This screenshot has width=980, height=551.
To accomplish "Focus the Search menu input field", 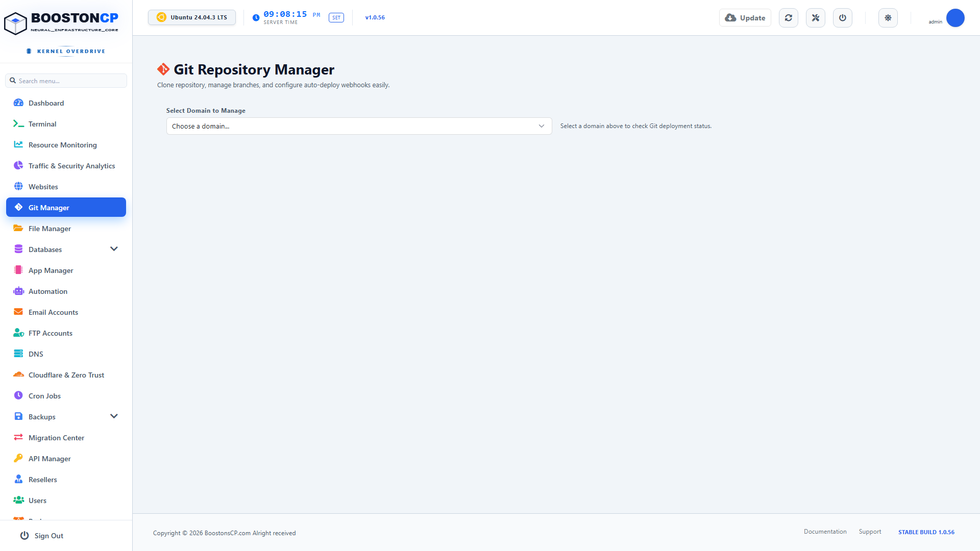I will 66,81.
